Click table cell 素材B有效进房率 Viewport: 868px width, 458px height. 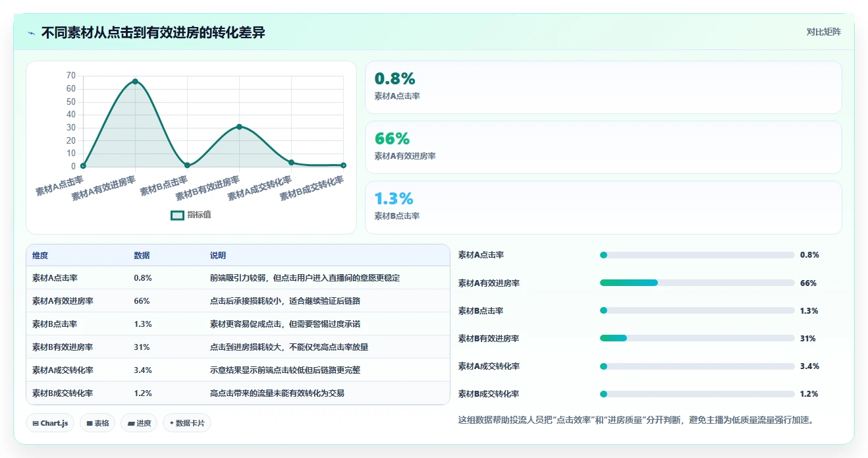[x=63, y=347]
